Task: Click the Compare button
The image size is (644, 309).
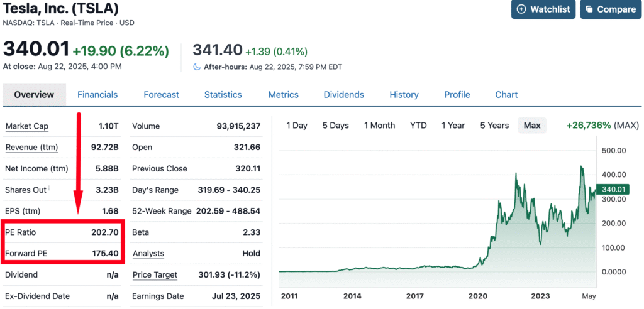Action: point(610,9)
